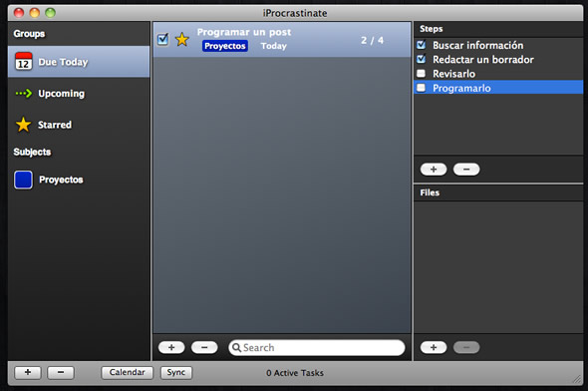588x391 pixels.
Task: Click the blue Proyectos color swatch
Action: pos(23,180)
